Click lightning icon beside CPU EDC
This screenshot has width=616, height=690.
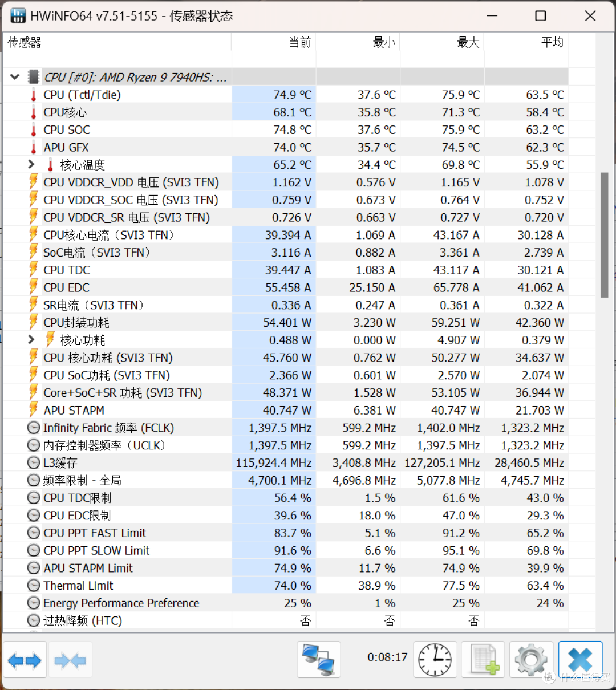click(34, 287)
